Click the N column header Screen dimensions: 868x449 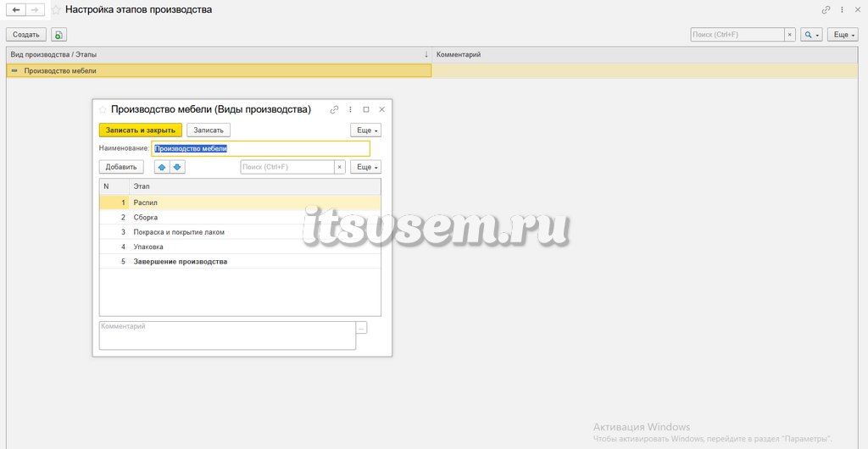pyautogui.click(x=114, y=186)
